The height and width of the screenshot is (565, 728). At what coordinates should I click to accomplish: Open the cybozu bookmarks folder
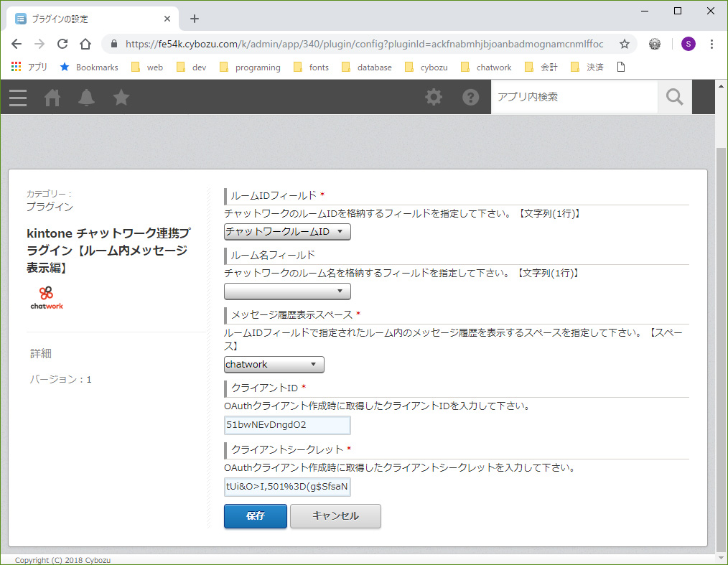click(426, 67)
